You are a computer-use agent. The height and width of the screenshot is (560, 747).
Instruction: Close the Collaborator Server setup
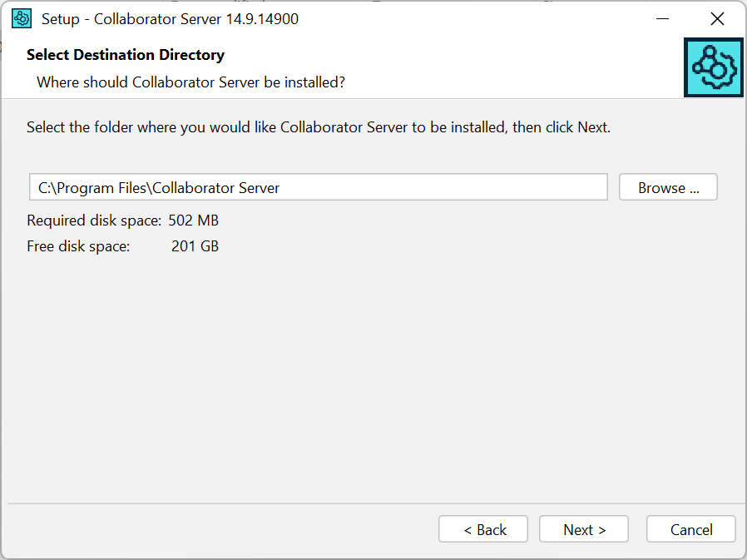[717, 17]
